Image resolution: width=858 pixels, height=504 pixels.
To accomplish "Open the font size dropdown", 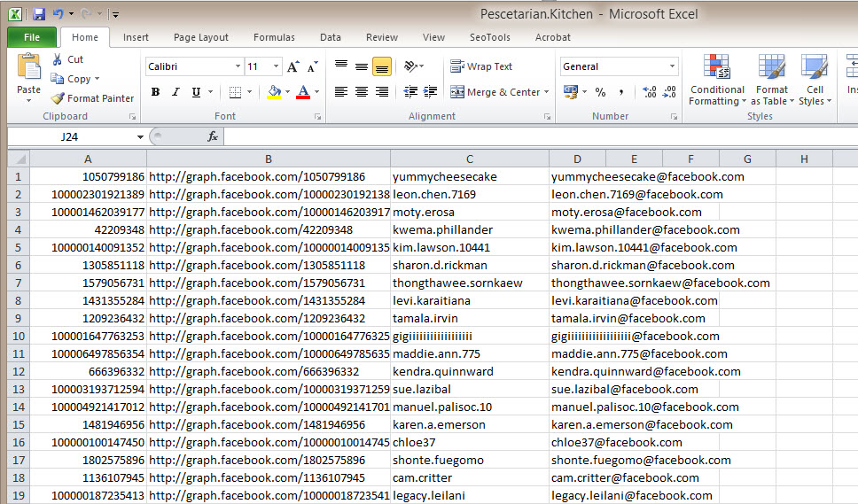I will point(276,66).
